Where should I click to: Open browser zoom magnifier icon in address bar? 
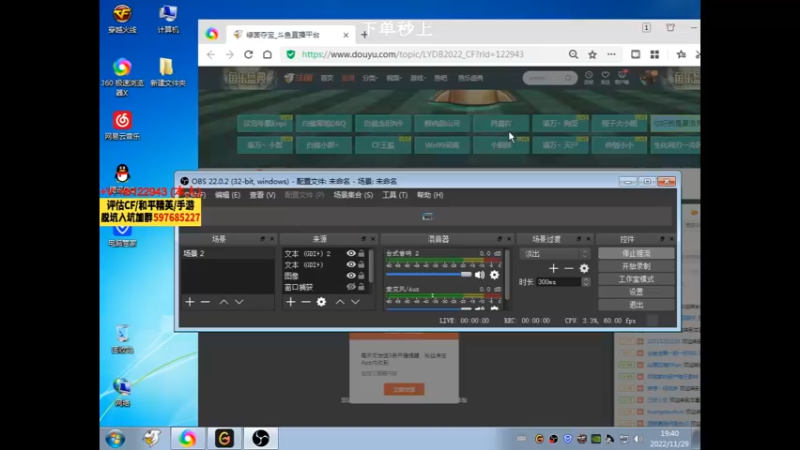click(x=573, y=55)
